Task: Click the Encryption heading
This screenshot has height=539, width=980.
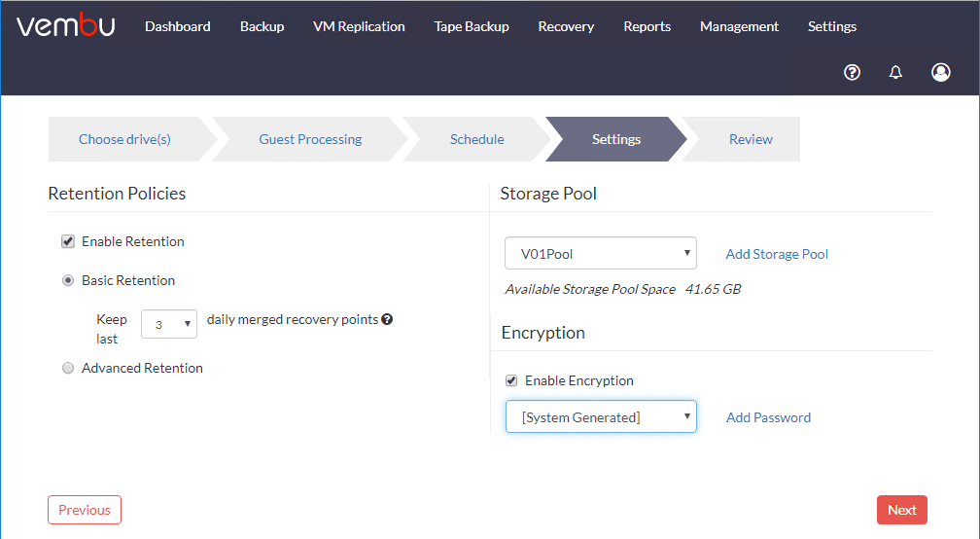Action: click(543, 332)
